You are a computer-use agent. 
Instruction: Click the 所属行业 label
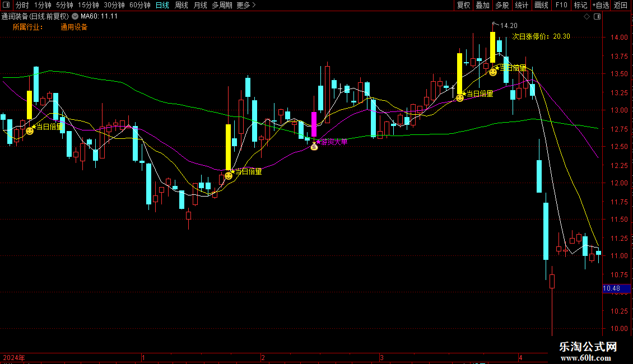27,27
